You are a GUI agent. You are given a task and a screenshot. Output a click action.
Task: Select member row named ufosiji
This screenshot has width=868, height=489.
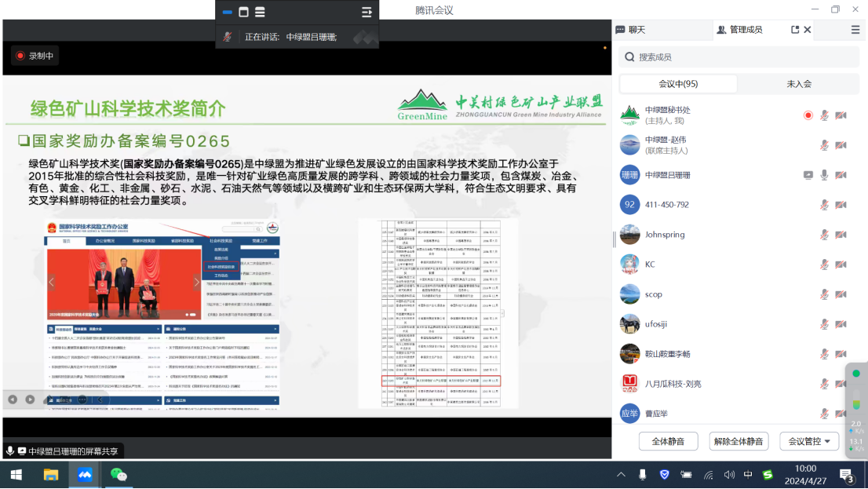pyautogui.click(x=739, y=324)
